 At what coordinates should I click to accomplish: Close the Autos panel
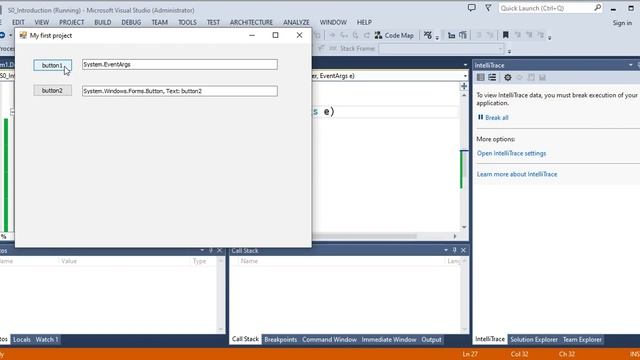(220, 250)
